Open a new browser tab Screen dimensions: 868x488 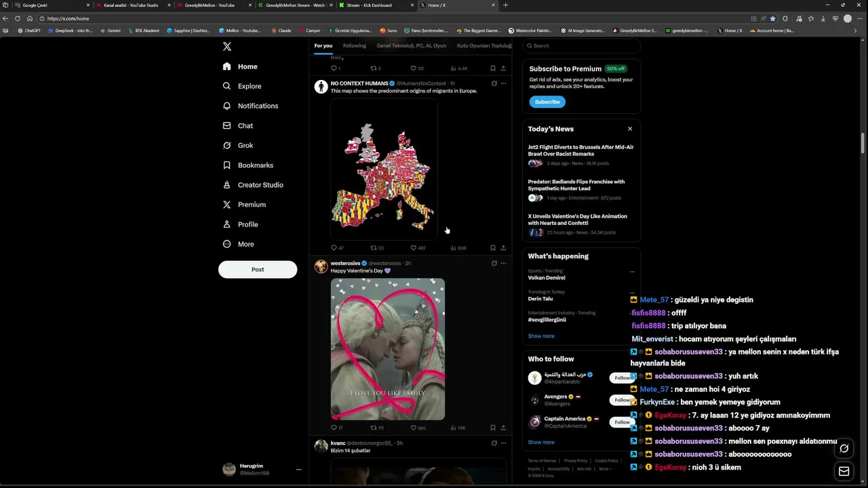click(x=505, y=5)
